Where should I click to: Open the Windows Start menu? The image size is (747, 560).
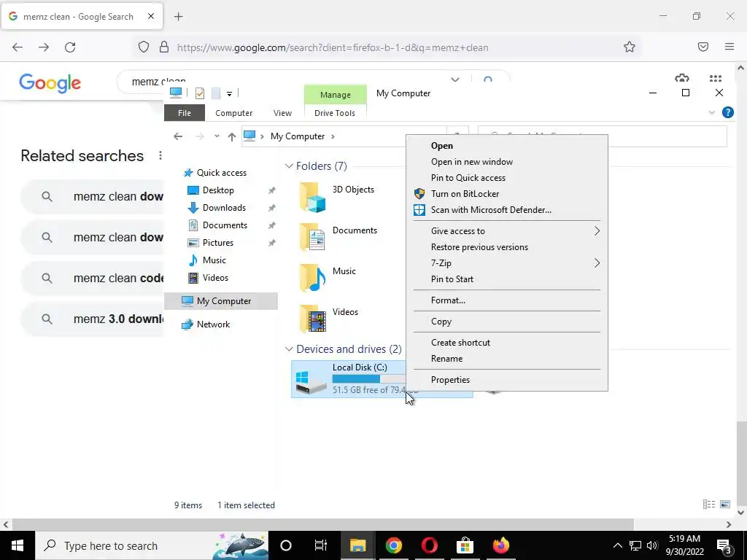(x=18, y=545)
